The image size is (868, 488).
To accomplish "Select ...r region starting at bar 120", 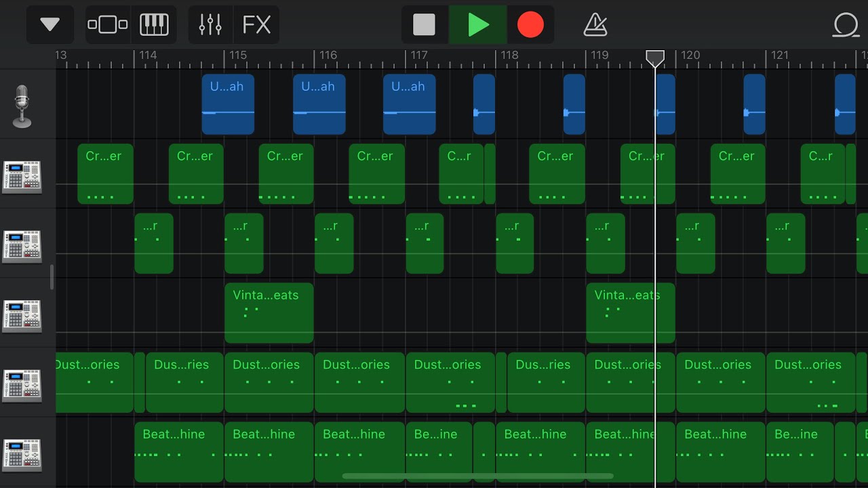I will 696,243.
